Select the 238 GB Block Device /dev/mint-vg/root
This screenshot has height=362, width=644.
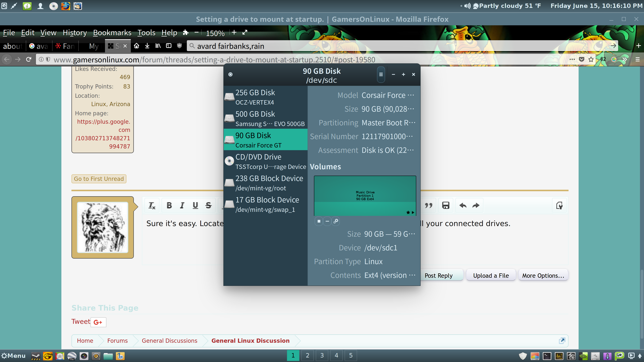coord(265,183)
